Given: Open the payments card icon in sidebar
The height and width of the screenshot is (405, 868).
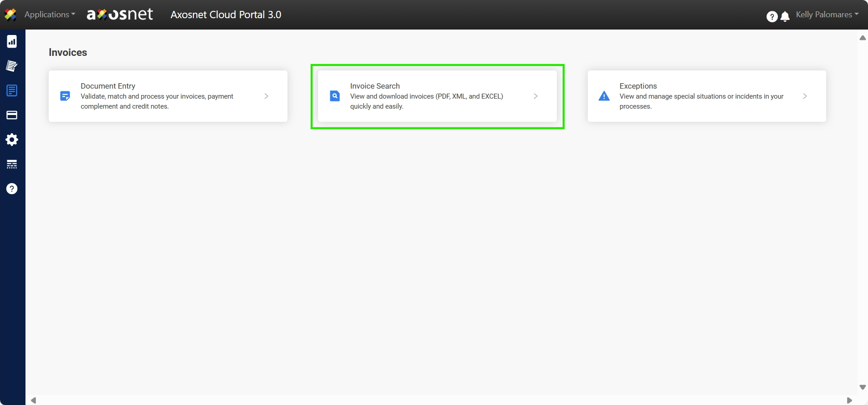Looking at the screenshot, I should pyautogui.click(x=12, y=115).
